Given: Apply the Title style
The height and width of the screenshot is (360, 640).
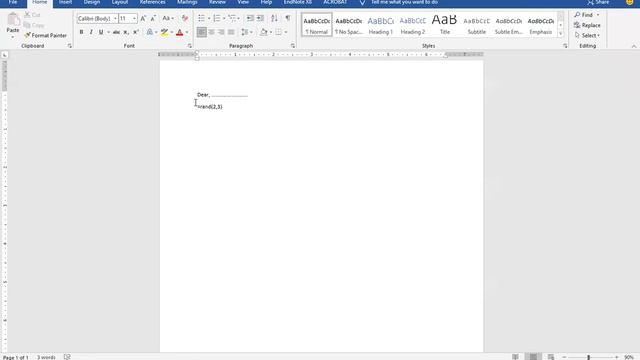Looking at the screenshot, I should 444,25.
